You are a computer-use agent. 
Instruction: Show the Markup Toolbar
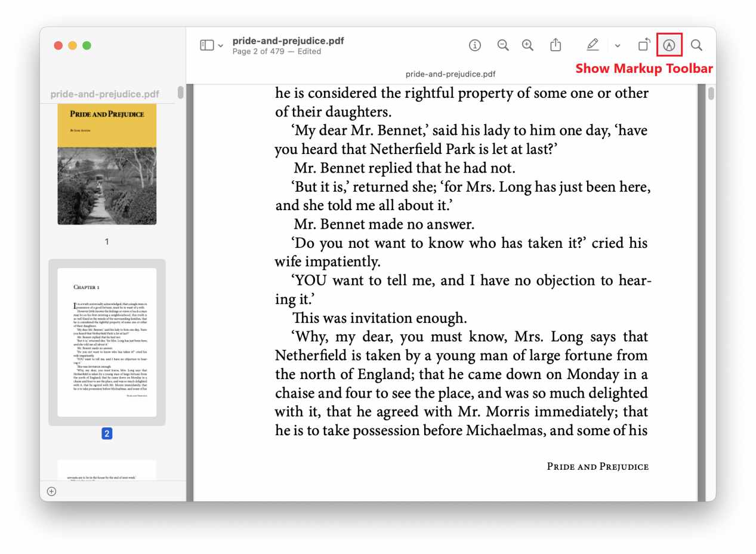[669, 44]
